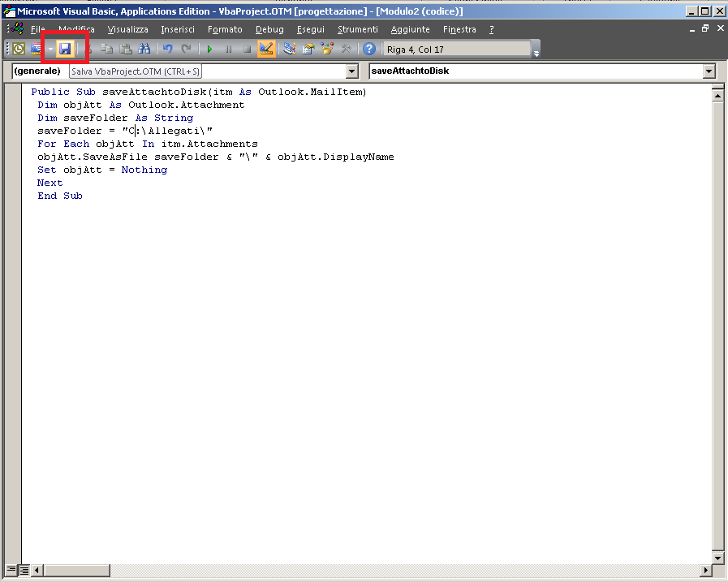Click the VBA application icon in title bar
The image size is (728, 582).
click(x=9, y=11)
